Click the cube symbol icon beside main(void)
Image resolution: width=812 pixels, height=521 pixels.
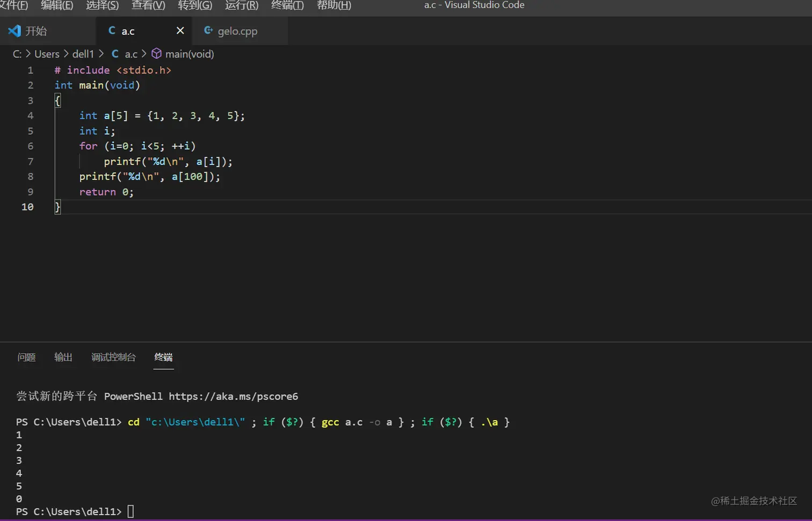[x=156, y=54]
